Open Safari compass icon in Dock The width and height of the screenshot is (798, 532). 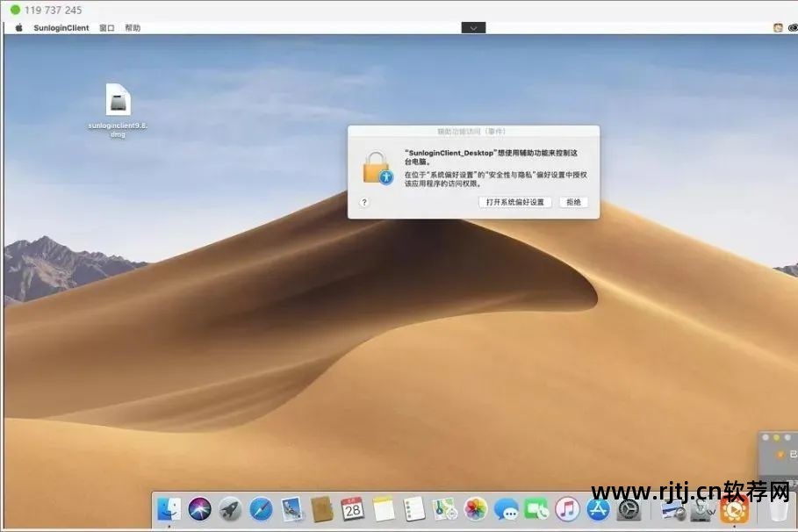click(261, 508)
